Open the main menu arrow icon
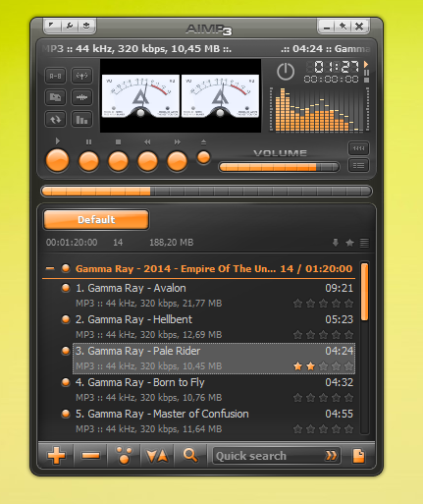423x504 pixels. pos(52,26)
